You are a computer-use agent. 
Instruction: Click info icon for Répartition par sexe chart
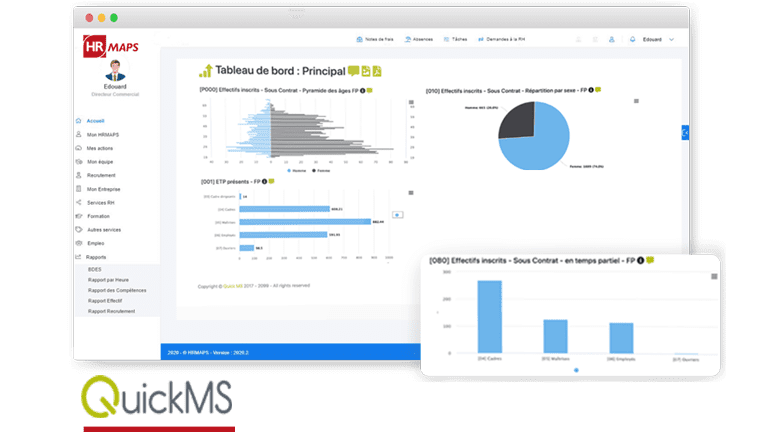(591, 90)
